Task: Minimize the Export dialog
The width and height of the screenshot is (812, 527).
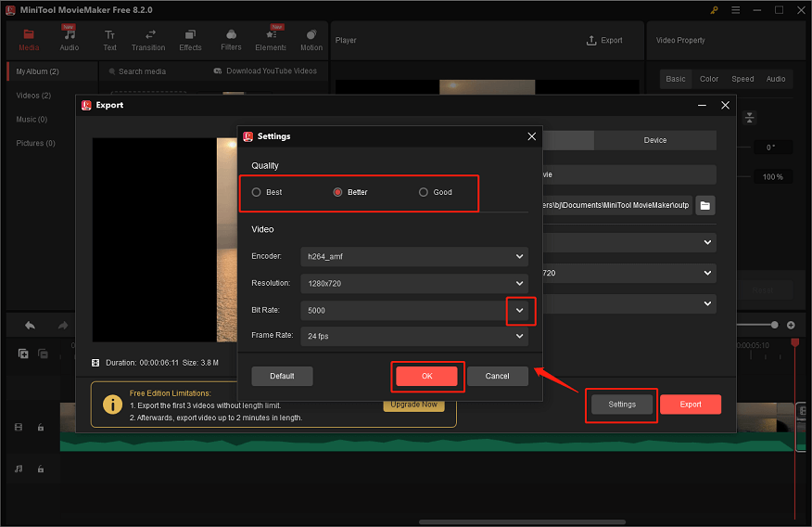Action: point(702,105)
